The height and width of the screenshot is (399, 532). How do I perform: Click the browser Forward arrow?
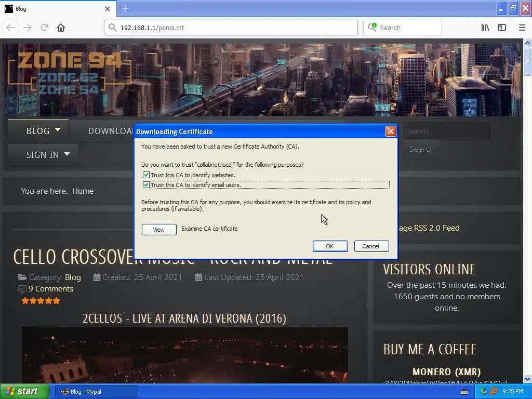28,28
